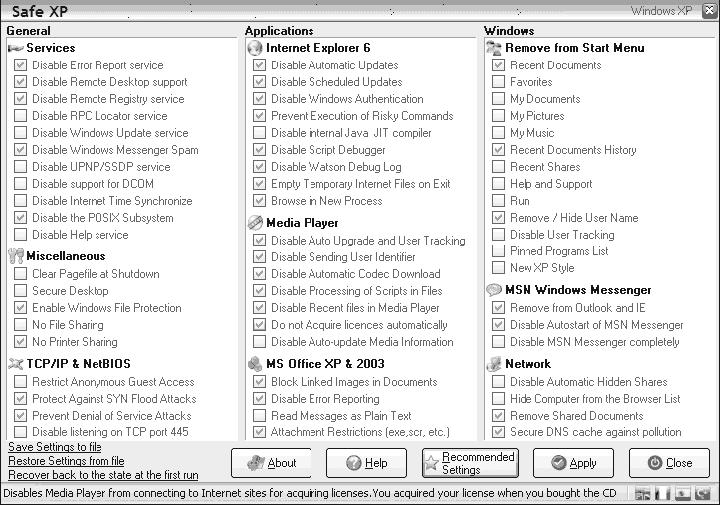Click the TCP/IP & NetBIOS section icon
This screenshot has height=505, width=720.
(x=16, y=364)
